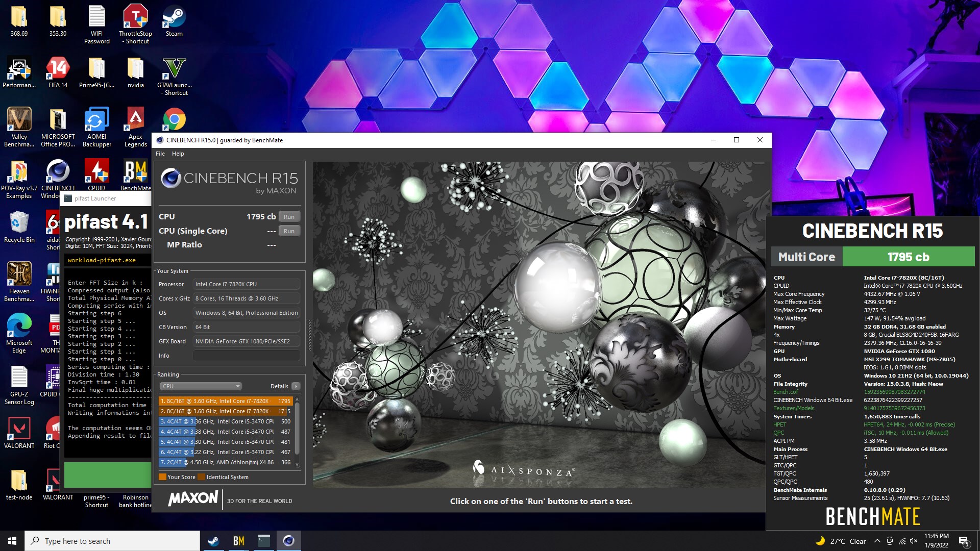
Task: Open prime95 Shortcut desktop icon
Action: [96, 501]
